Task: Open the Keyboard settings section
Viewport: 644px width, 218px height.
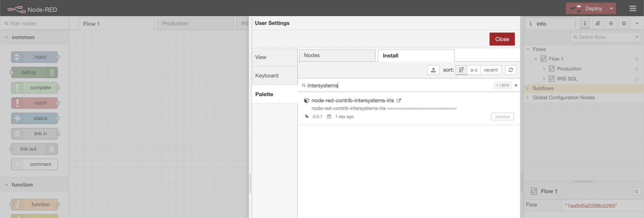Action: (275, 76)
